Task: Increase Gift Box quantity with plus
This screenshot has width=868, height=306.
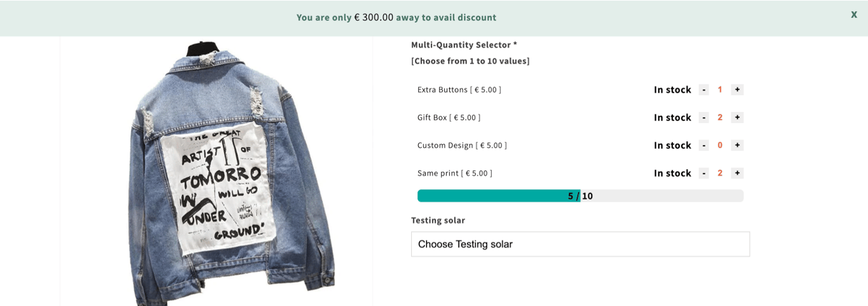Action: tap(737, 118)
